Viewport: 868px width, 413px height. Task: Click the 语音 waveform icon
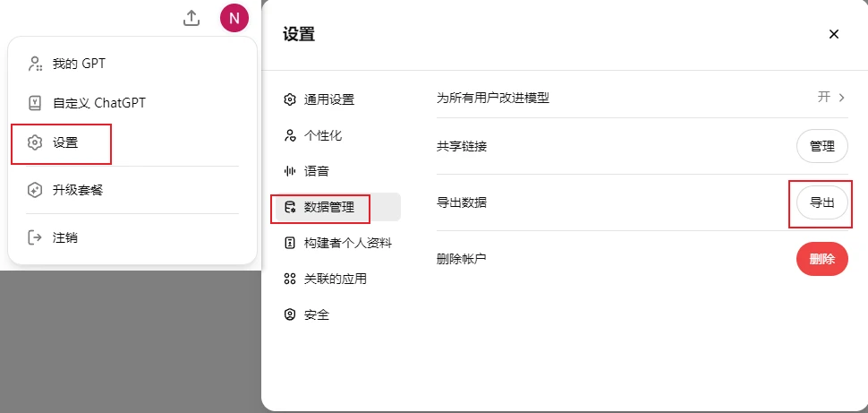click(289, 171)
